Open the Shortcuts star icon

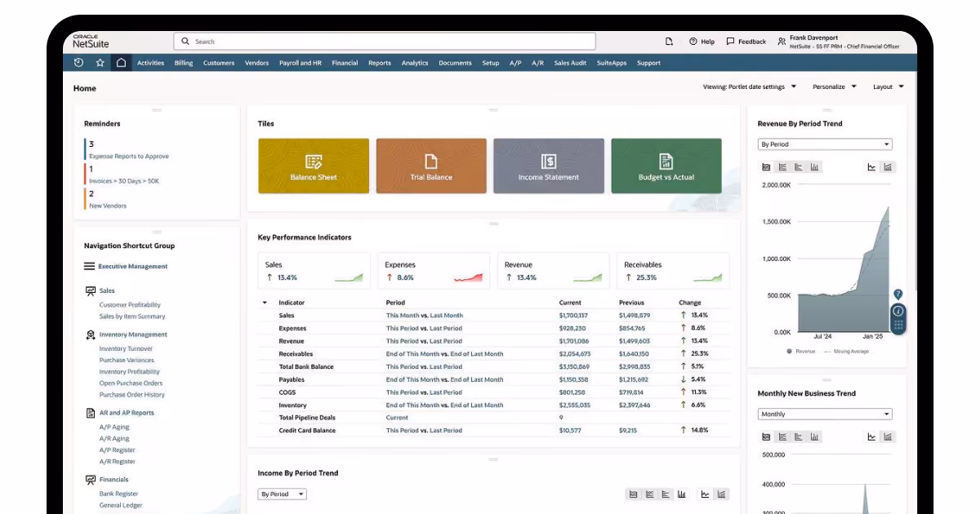(x=100, y=63)
